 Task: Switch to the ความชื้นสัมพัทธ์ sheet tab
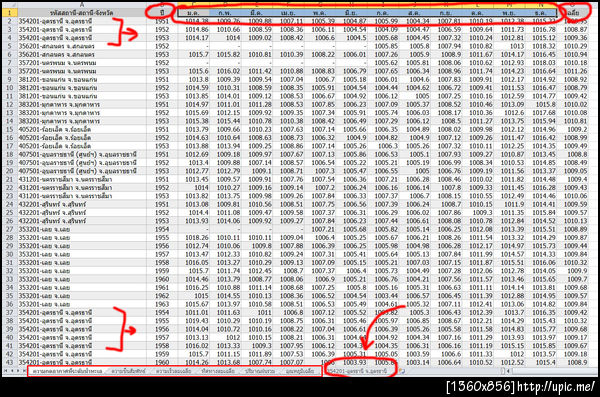129,371
